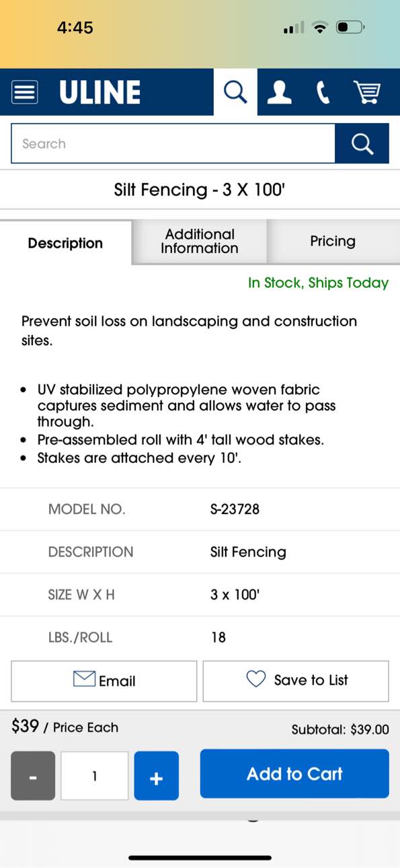Increase quantity with plus button

pyautogui.click(x=157, y=776)
